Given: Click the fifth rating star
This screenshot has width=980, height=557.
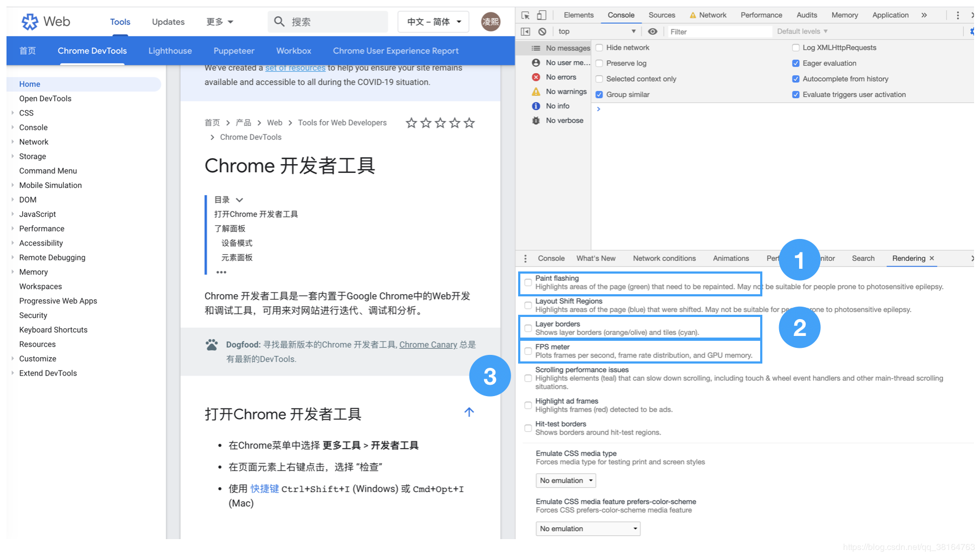Looking at the screenshot, I should click(x=469, y=123).
